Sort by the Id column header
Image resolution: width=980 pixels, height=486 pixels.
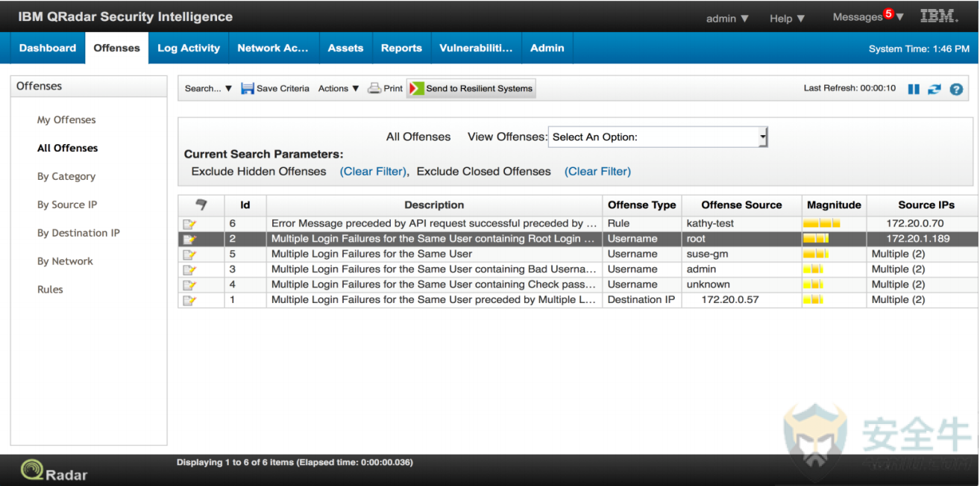coord(245,205)
